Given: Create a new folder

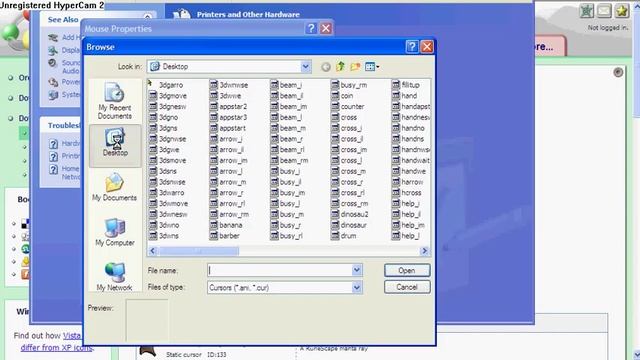Looking at the screenshot, I should 355,67.
